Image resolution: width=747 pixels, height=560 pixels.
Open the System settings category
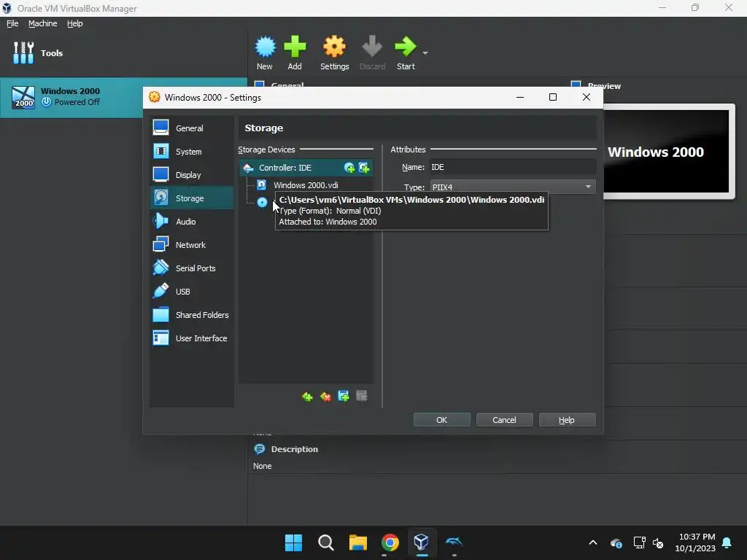192,152
